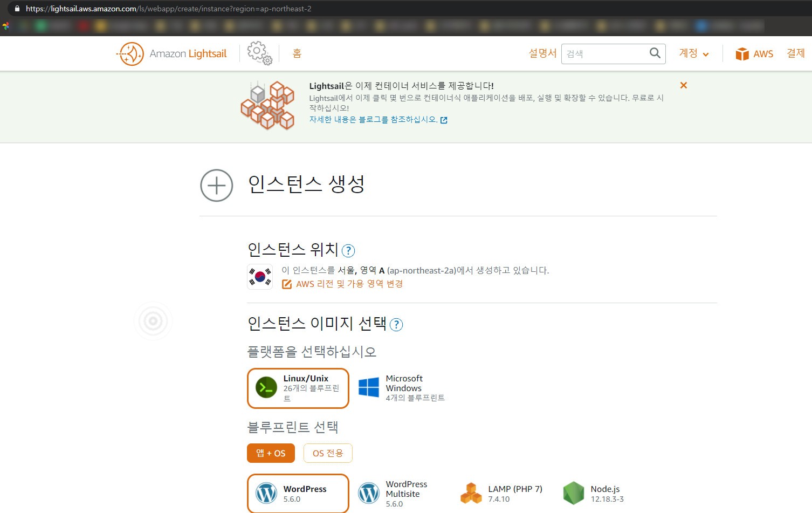The width and height of the screenshot is (812, 513).
Task: Click the browser address bar URL
Action: click(x=168, y=9)
